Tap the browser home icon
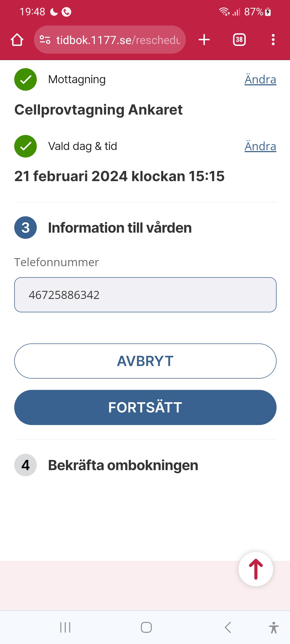290x644 pixels. (x=17, y=40)
